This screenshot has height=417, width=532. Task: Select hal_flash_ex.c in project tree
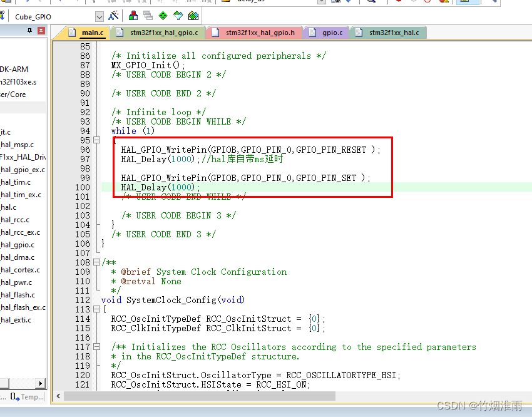(23, 307)
